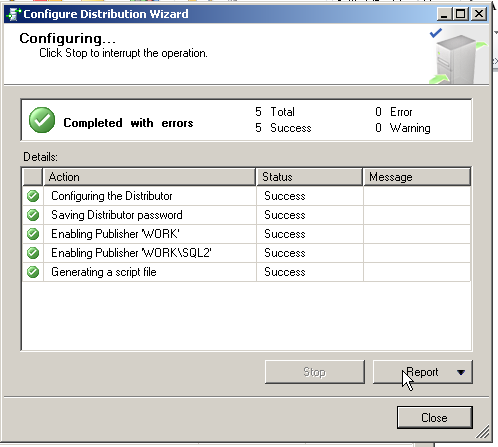Sort by the Status column header
Image resolution: width=498 pixels, height=447 pixels.
coord(309,177)
